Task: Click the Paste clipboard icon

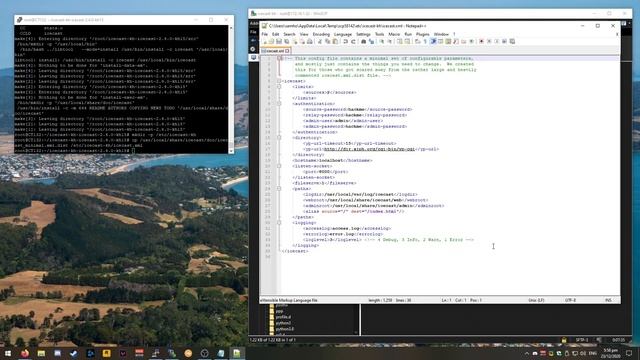Action: point(336,41)
